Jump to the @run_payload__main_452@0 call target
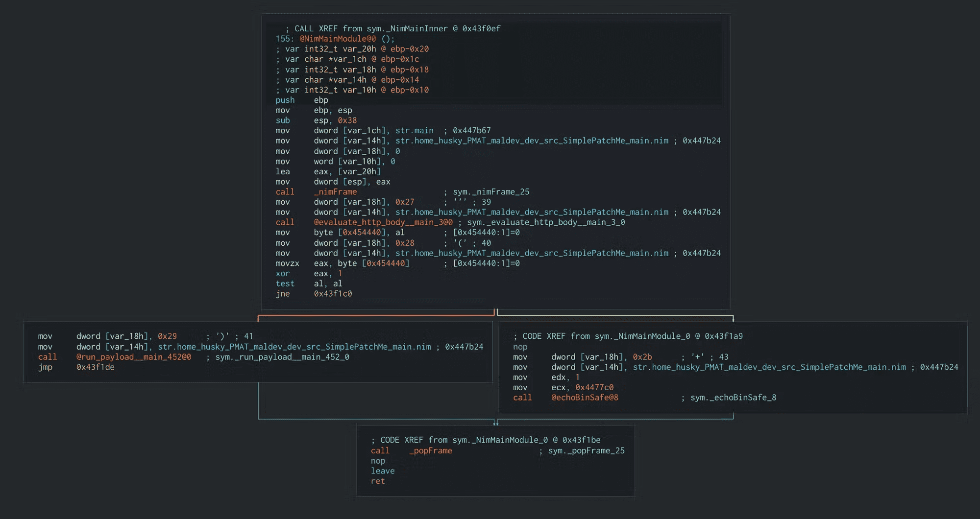The width and height of the screenshot is (980, 519). 133,357
